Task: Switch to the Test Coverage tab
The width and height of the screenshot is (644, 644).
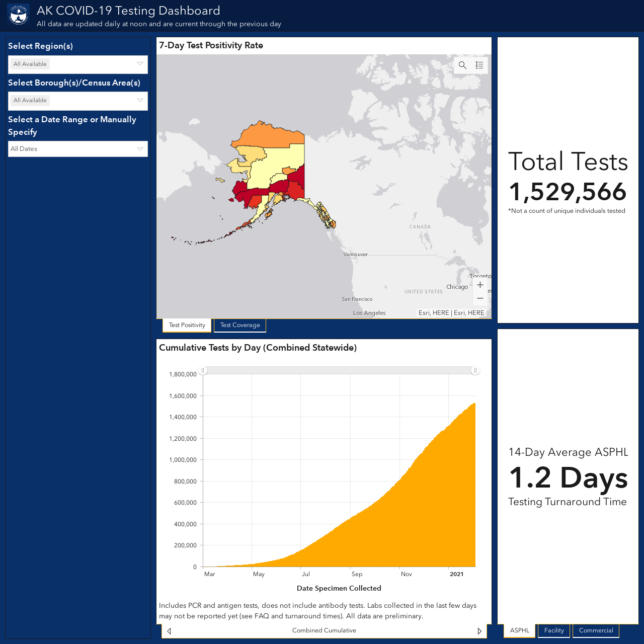Action: pyautogui.click(x=240, y=325)
